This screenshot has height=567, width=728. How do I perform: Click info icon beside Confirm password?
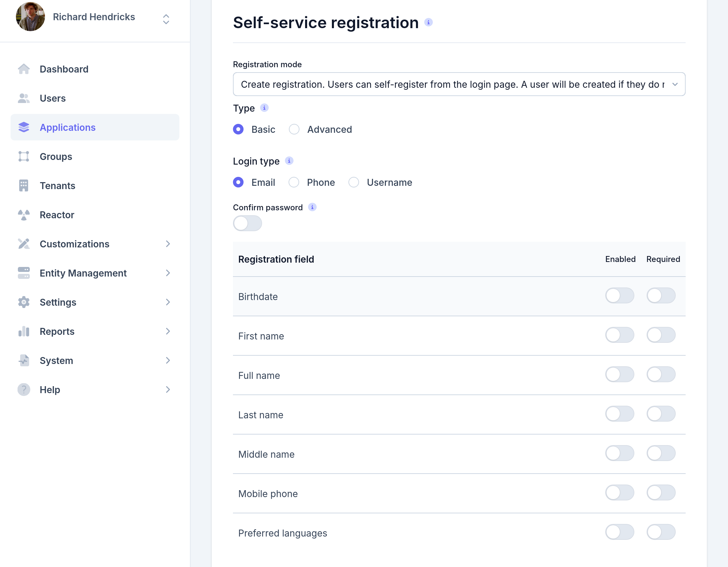click(312, 207)
